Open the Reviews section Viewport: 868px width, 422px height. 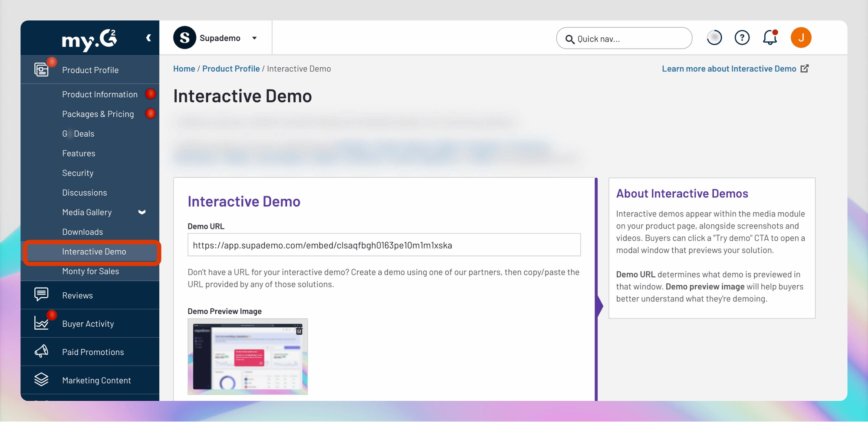point(77,295)
